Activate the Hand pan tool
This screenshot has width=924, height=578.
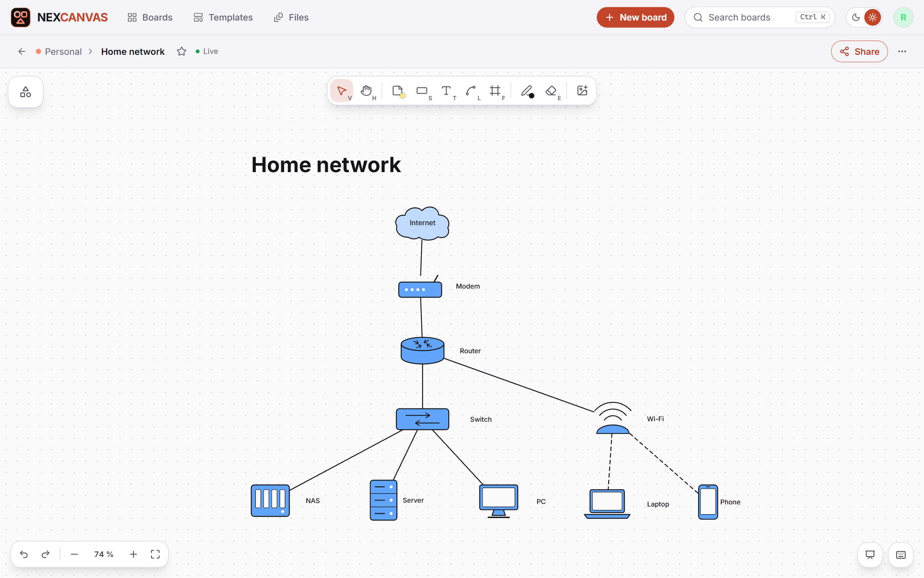point(367,91)
